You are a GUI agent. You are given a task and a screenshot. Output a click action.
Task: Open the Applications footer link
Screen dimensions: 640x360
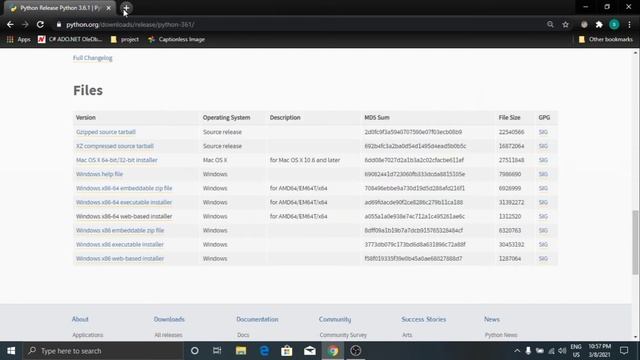tap(88, 335)
